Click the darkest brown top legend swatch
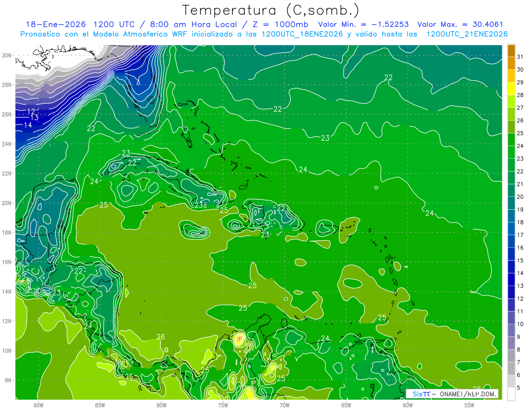The image size is (532, 411). pyautogui.click(x=511, y=51)
